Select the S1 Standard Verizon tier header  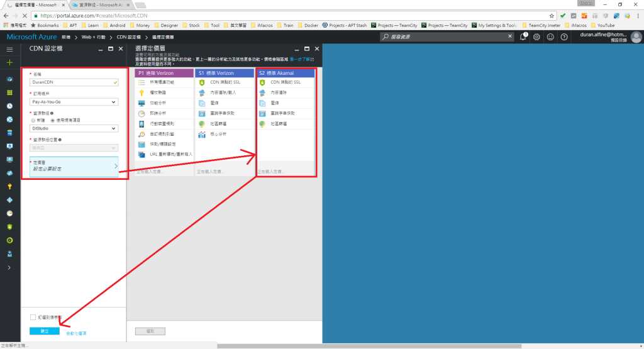pos(225,73)
